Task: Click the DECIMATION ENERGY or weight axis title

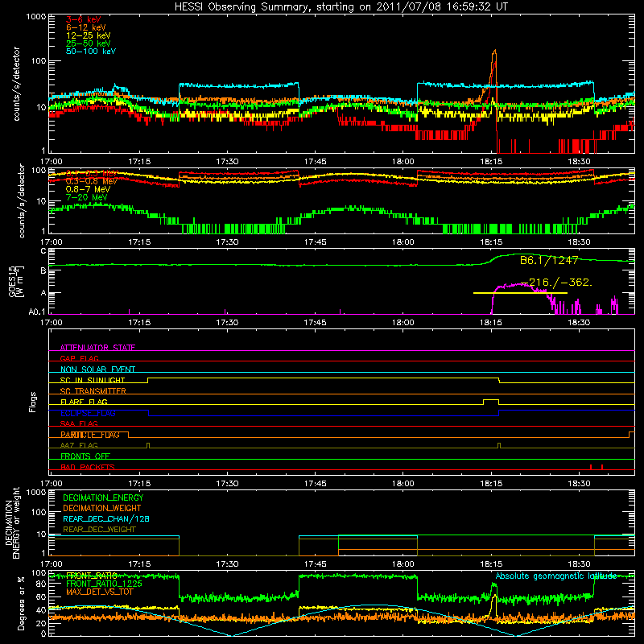Action: (12, 523)
